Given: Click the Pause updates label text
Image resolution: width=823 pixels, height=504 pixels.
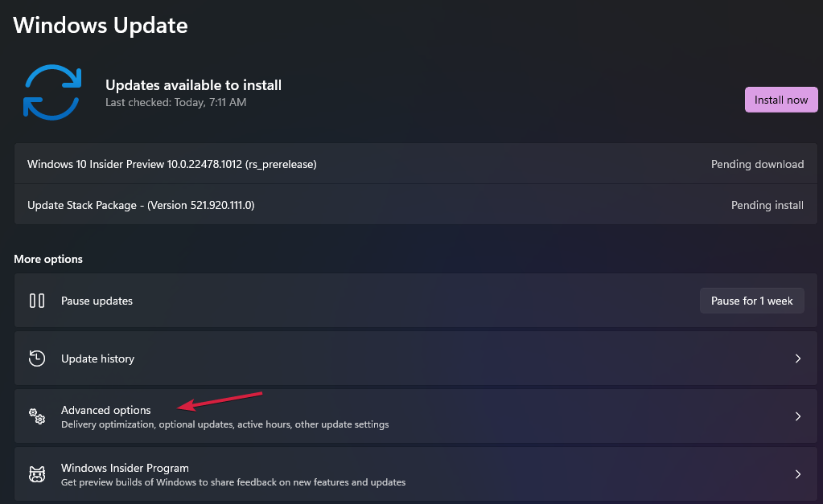Looking at the screenshot, I should pos(97,301).
